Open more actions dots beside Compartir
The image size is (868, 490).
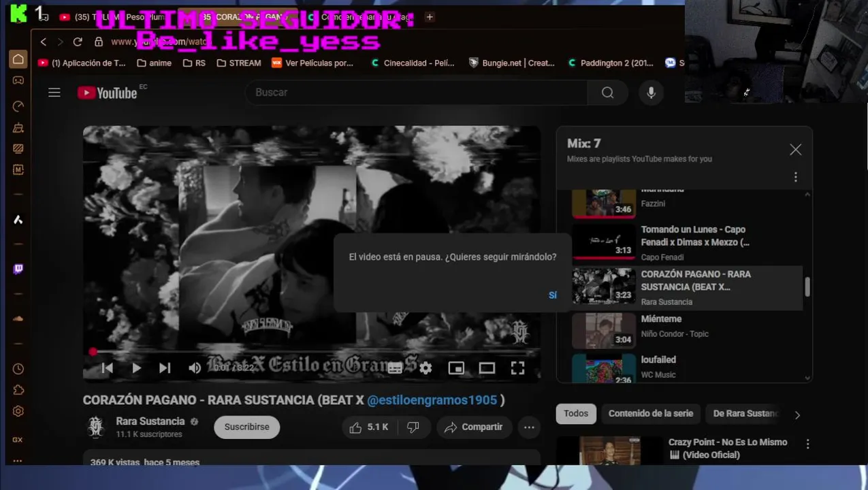(x=529, y=427)
